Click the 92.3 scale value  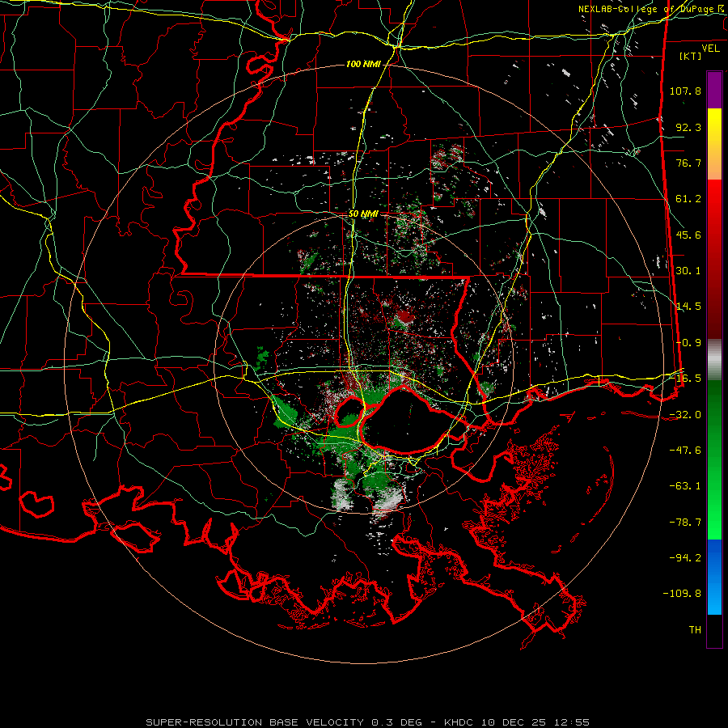tap(688, 127)
